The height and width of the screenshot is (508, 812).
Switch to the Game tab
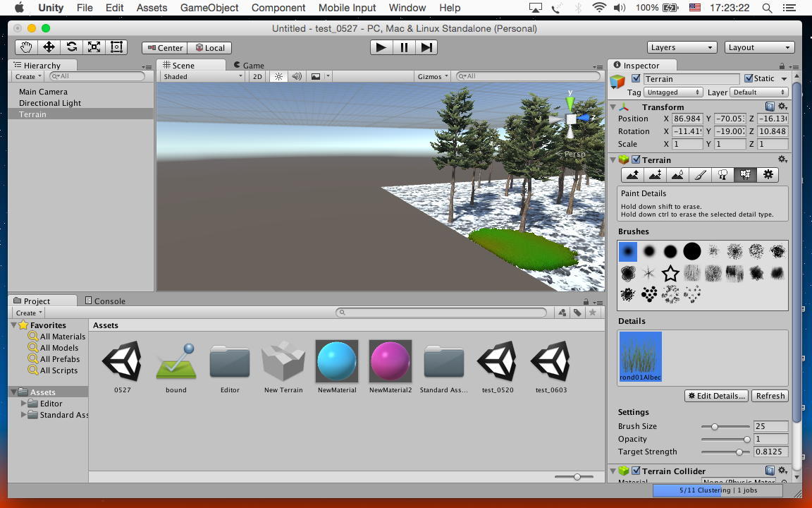tap(249, 66)
